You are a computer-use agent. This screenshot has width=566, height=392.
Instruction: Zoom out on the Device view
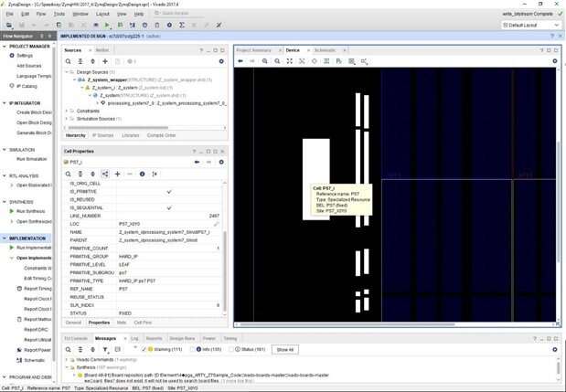point(277,61)
